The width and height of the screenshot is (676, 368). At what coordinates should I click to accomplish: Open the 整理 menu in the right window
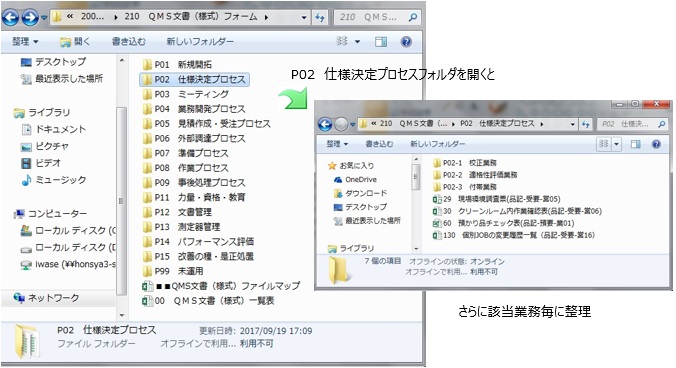[337, 144]
